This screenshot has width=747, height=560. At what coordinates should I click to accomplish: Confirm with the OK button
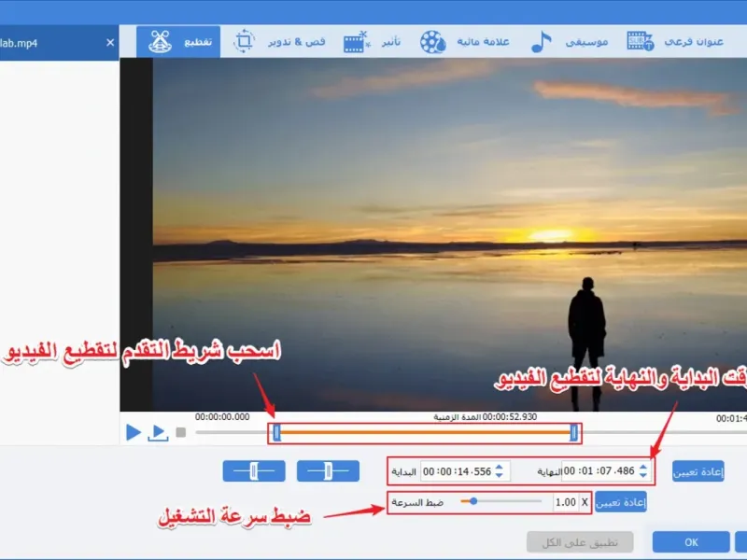691,542
